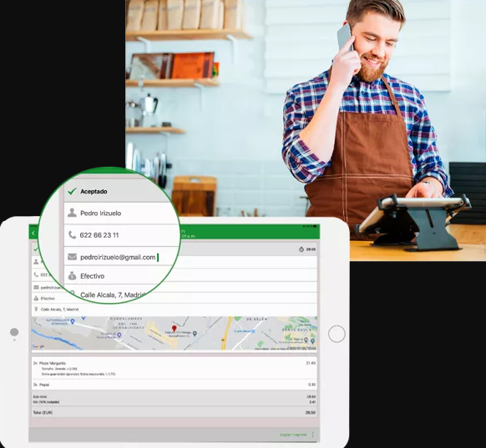This screenshot has height=448, width=486.
Task: Click the red destination pin on map
Action: [175, 329]
